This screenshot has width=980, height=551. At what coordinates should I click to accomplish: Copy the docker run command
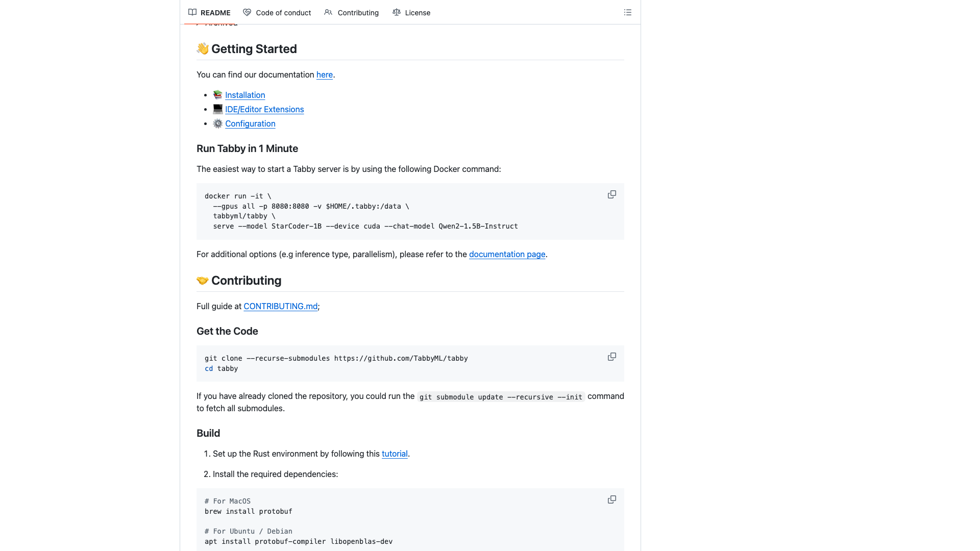pyautogui.click(x=612, y=195)
